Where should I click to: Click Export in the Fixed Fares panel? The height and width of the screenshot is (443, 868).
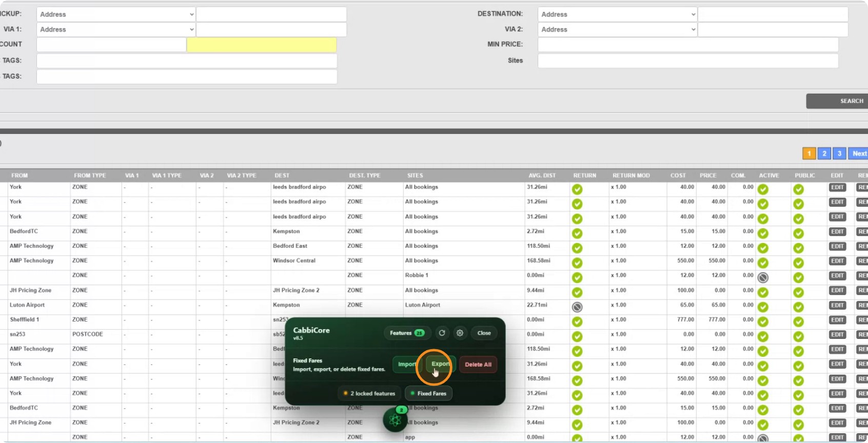441,364
